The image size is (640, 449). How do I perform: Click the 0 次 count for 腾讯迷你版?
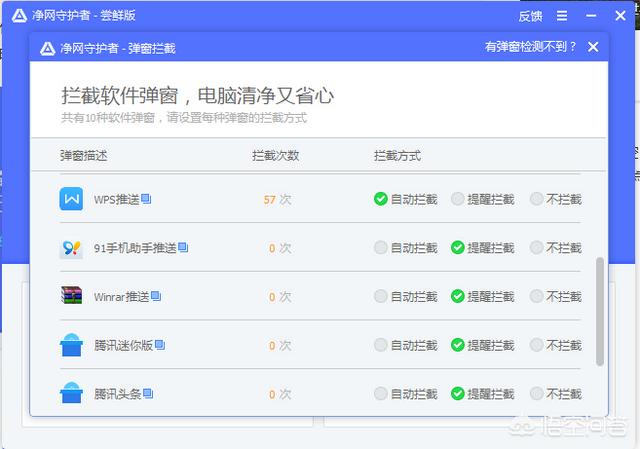[280, 346]
